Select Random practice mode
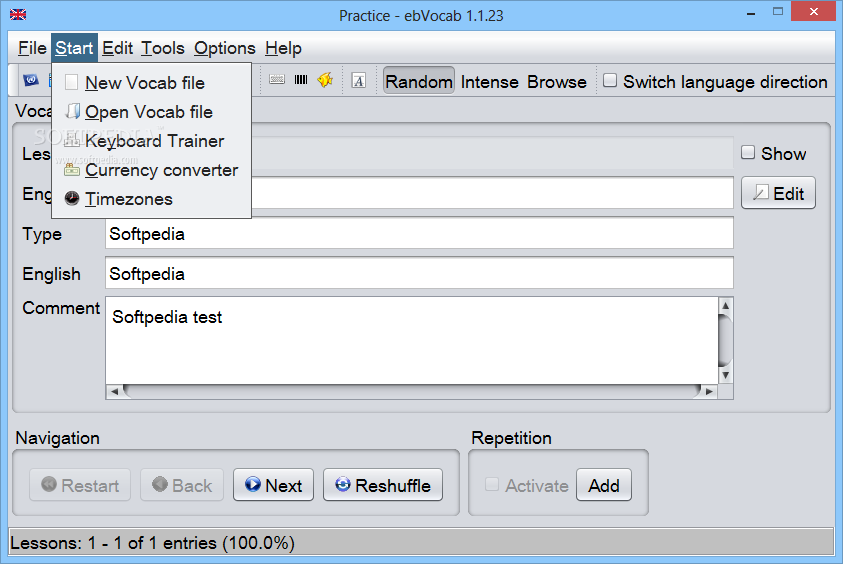 click(x=419, y=81)
